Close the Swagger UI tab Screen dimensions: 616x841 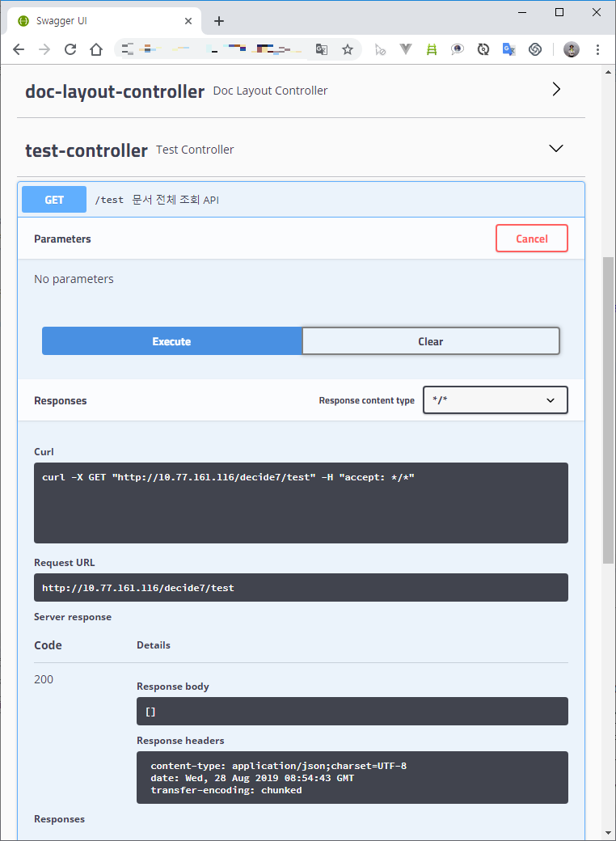(x=188, y=21)
